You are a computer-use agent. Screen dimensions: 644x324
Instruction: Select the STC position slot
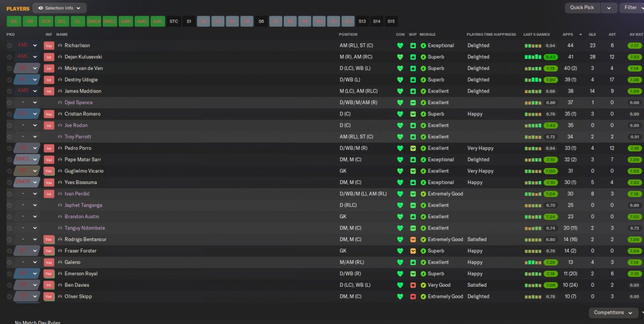(x=174, y=22)
